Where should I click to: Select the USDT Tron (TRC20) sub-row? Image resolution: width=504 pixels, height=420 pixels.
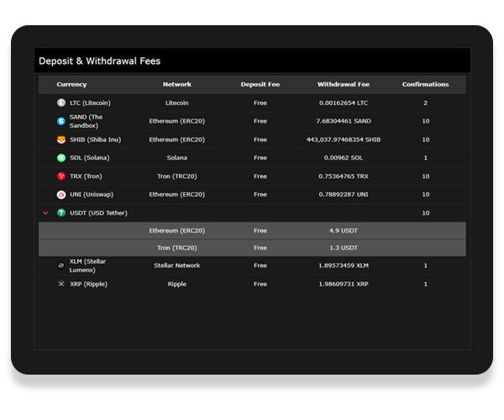click(x=252, y=248)
